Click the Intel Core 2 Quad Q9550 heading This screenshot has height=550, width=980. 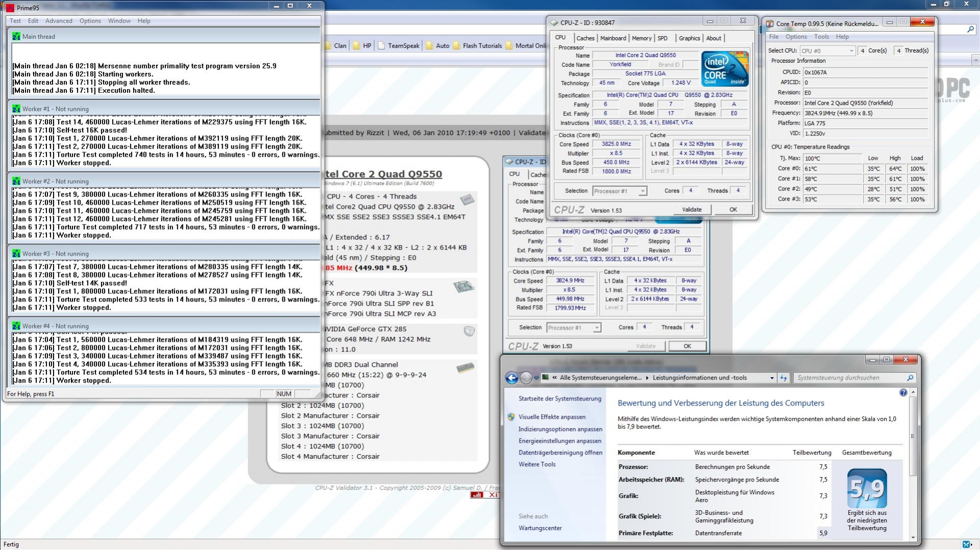[x=382, y=174]
